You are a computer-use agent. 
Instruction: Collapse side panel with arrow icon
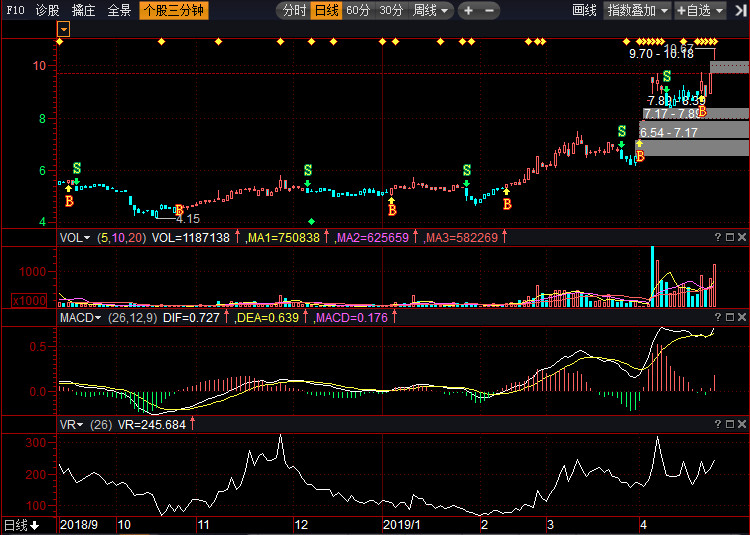click(x=740, y=11)
